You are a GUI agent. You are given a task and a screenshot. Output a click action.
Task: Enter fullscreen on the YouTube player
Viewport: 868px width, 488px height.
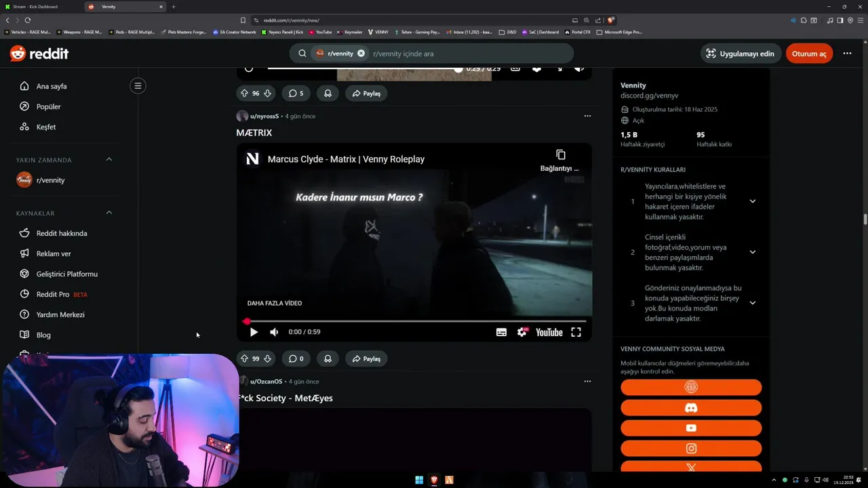[576, 332]
